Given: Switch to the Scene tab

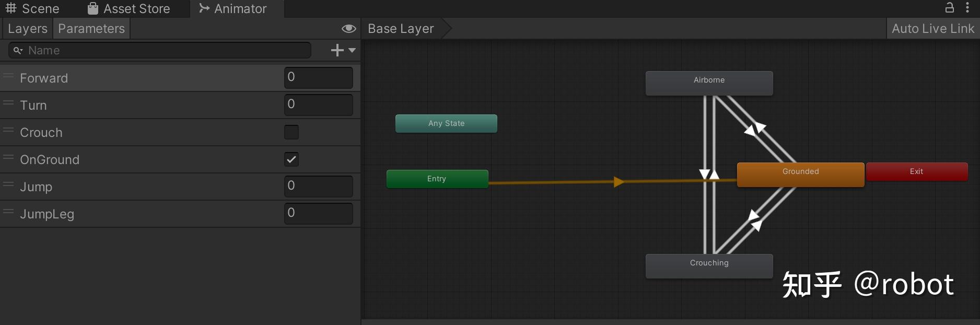Looking at the screenshot, I should pos(32,9).
